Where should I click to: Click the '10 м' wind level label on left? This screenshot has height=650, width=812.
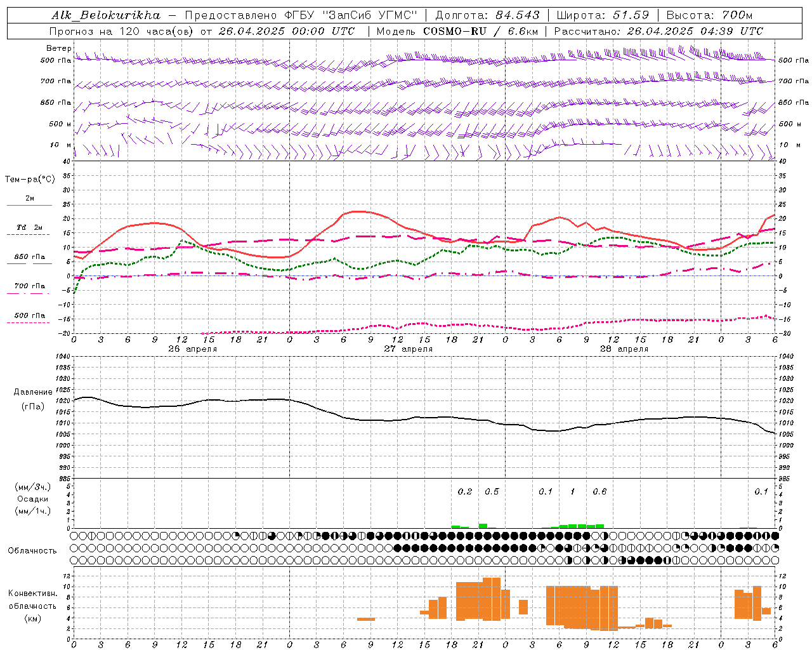[x=60, y=145]
